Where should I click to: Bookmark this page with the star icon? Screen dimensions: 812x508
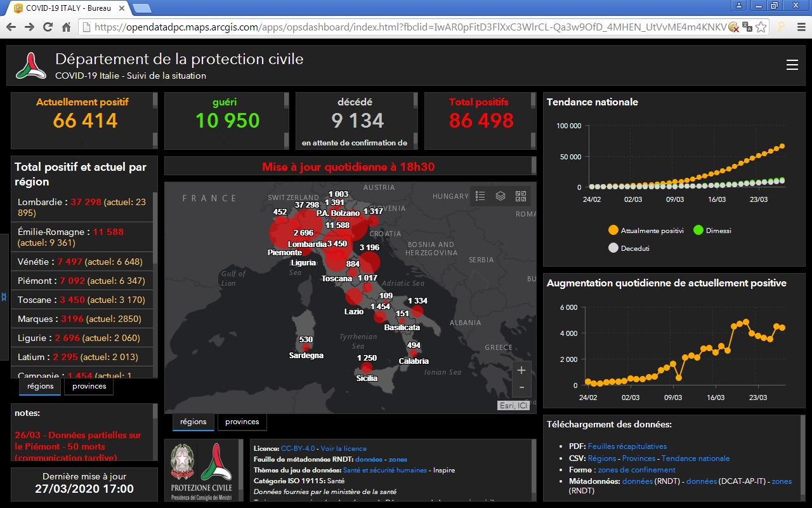click(761, 27)
